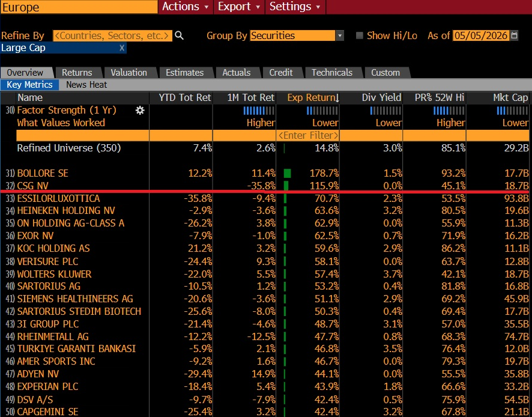The width and height of the screenshot is (532, 417).
Task: Select 3I GROUP PLC row
Action: (x=265, y=324)
